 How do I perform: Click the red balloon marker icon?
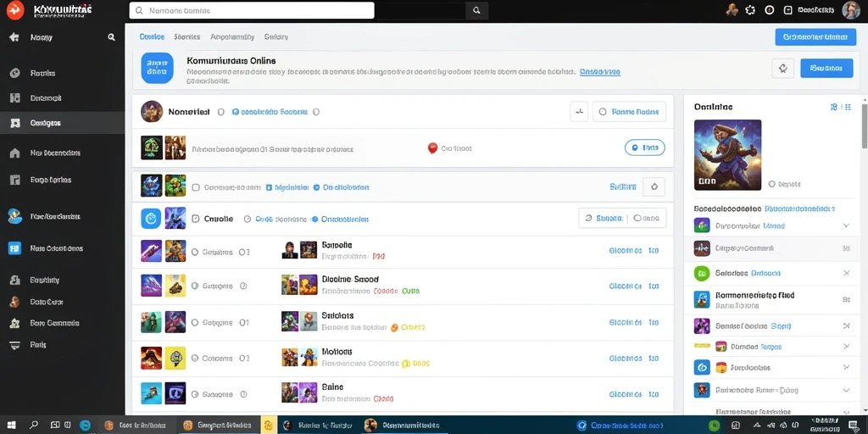pos(432,147)
